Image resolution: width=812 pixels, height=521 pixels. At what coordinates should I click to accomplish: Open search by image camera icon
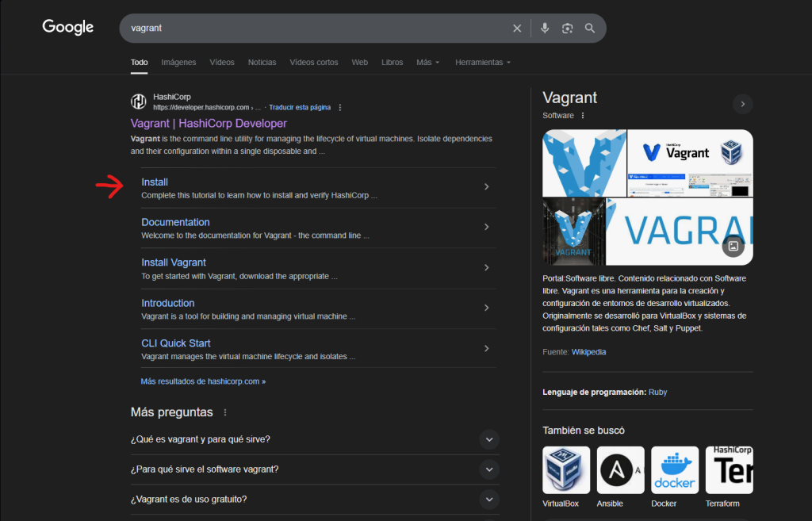[567, 29]
